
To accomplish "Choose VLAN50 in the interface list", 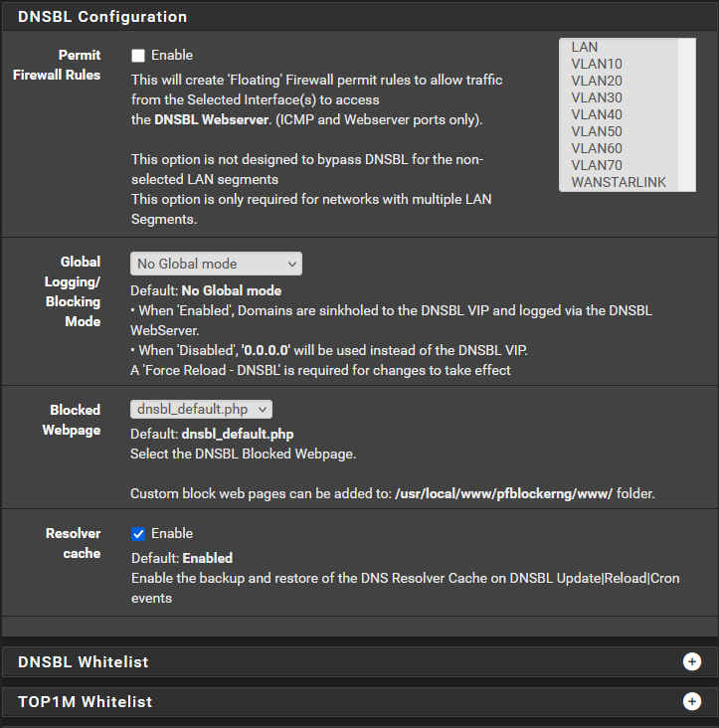I will point(597,131).
